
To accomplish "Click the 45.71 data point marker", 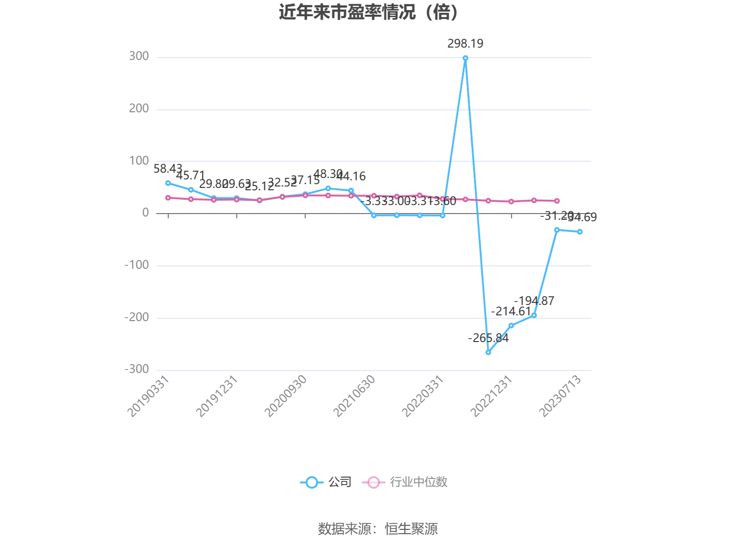I will coord(191,190).
